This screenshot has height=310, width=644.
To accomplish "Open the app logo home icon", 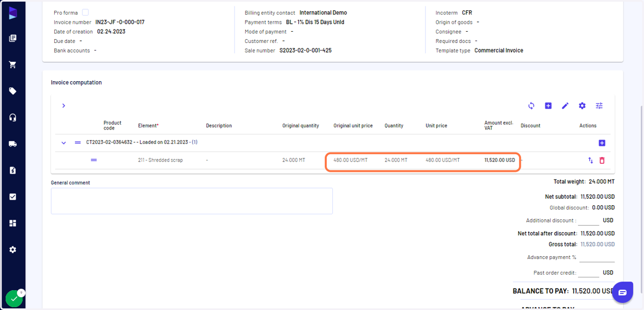I will [x=13, y=13].
